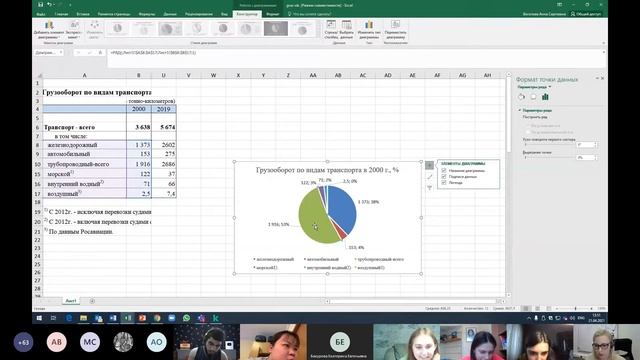Select the dark chart style thumbnail
The width and height of the screenshot is (640, 360).
(276, 29)
